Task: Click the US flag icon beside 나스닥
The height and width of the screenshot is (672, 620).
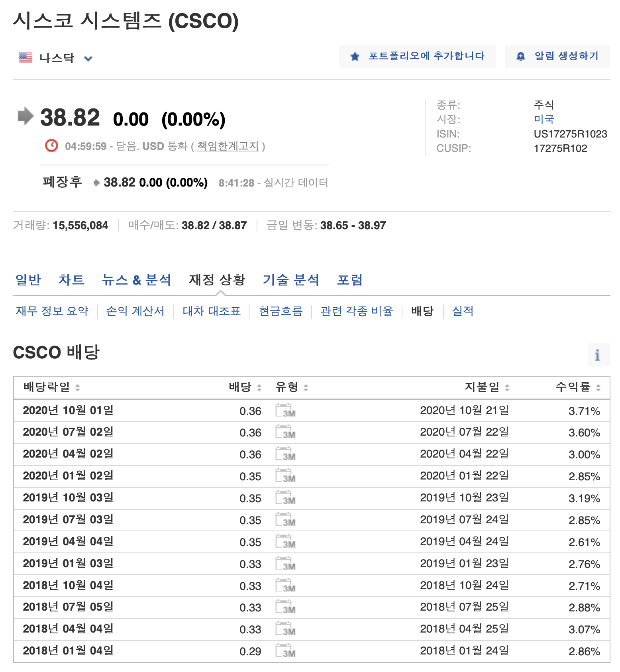Action: coord(26,57)
